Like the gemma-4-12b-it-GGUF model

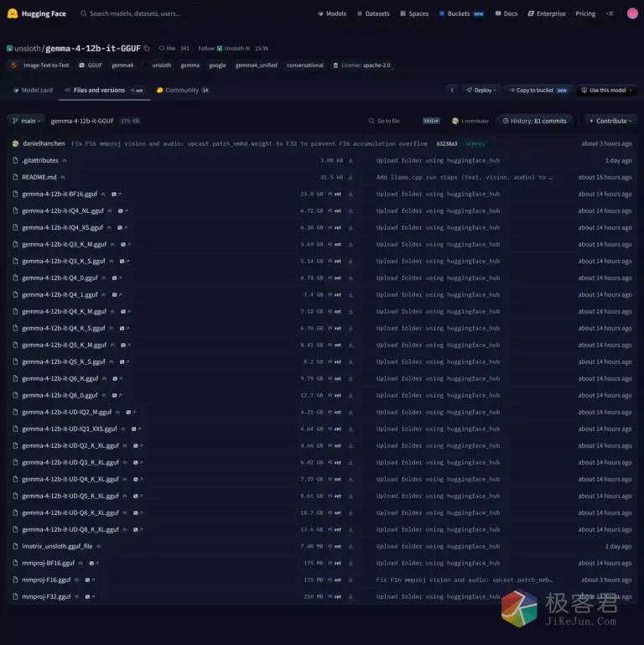[x=168, y=49]
